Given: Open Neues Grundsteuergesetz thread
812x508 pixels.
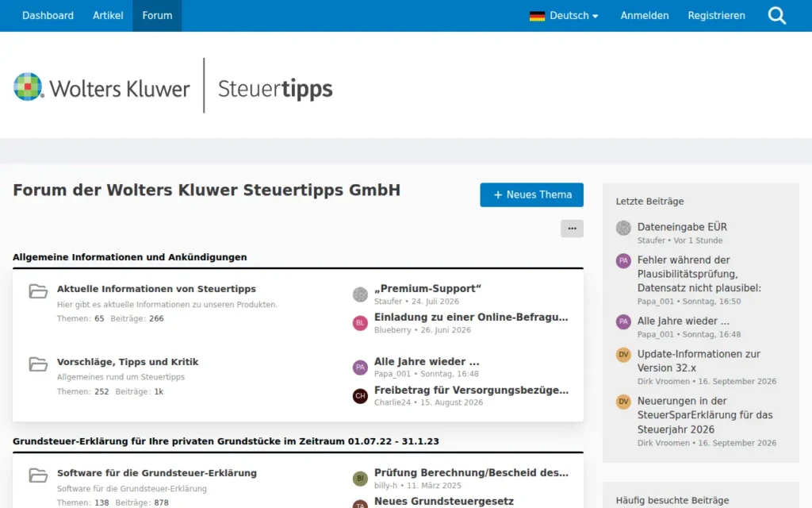Looking at the screenshot, I should [x=444, y=501].
